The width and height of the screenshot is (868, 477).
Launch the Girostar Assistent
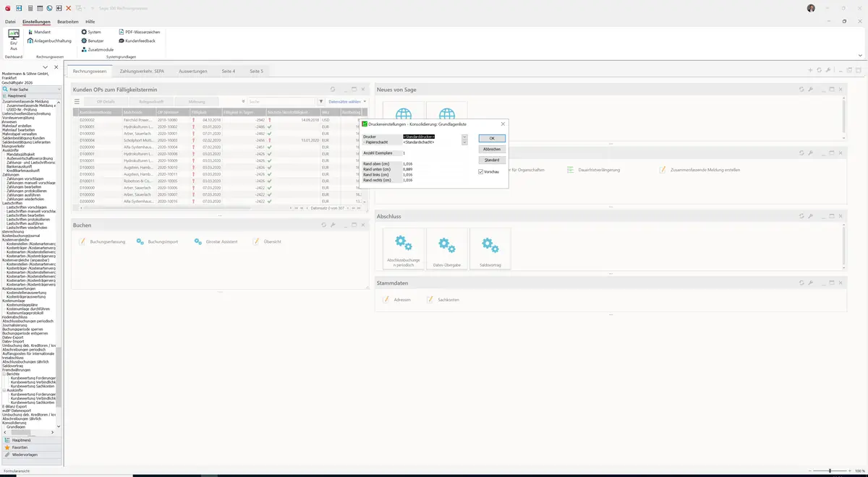216,241
